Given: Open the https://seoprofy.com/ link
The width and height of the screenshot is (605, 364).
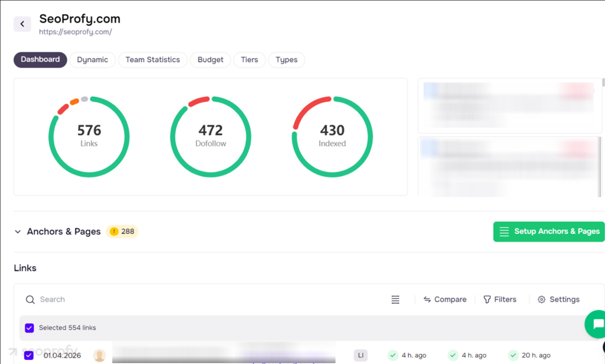Looking at the screenshot, I should click(75, 32).
